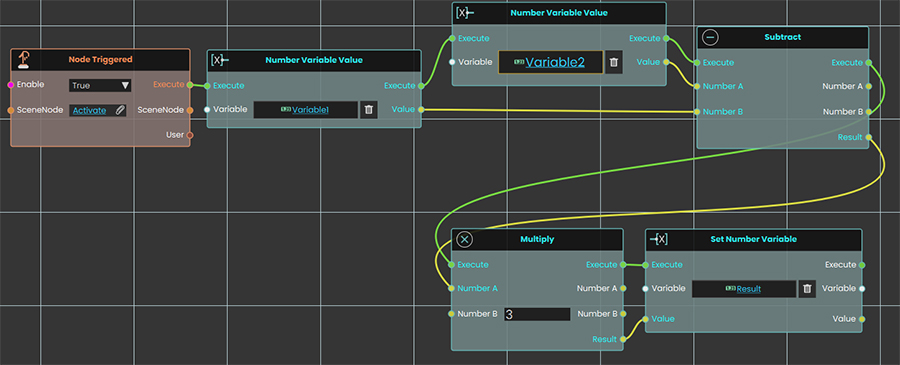Image resolution: width=900 pixels, height=365 pixels.
Task: Click the Variable1 node Value output pin
Action: [421, 109]
